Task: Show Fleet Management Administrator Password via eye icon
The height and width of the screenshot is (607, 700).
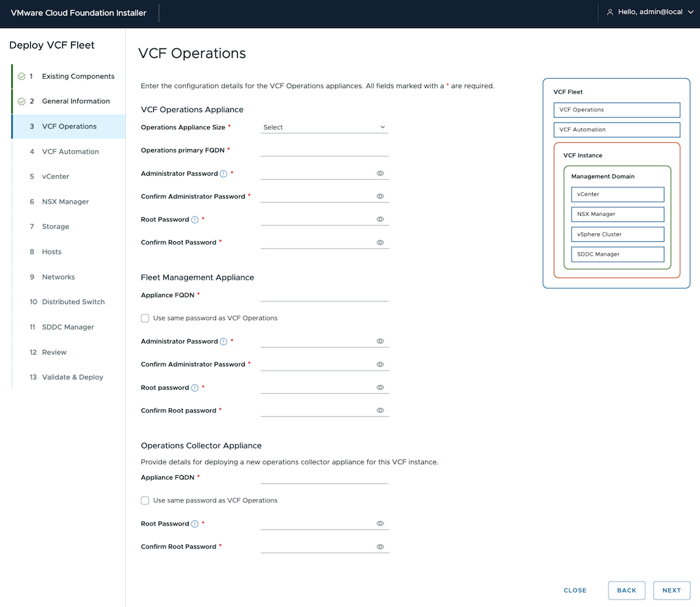Action: pyautogui.click(x=380, y=341)
